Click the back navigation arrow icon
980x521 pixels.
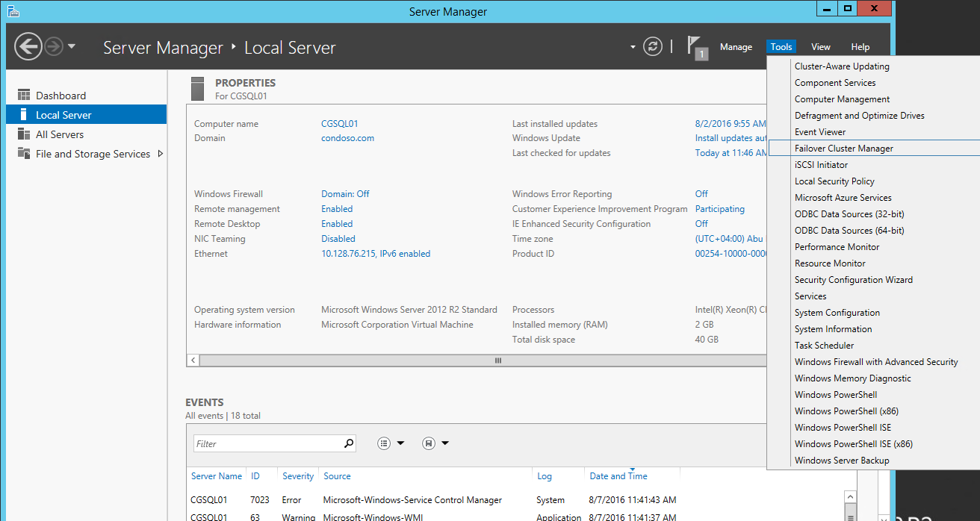tap(28, 47)
